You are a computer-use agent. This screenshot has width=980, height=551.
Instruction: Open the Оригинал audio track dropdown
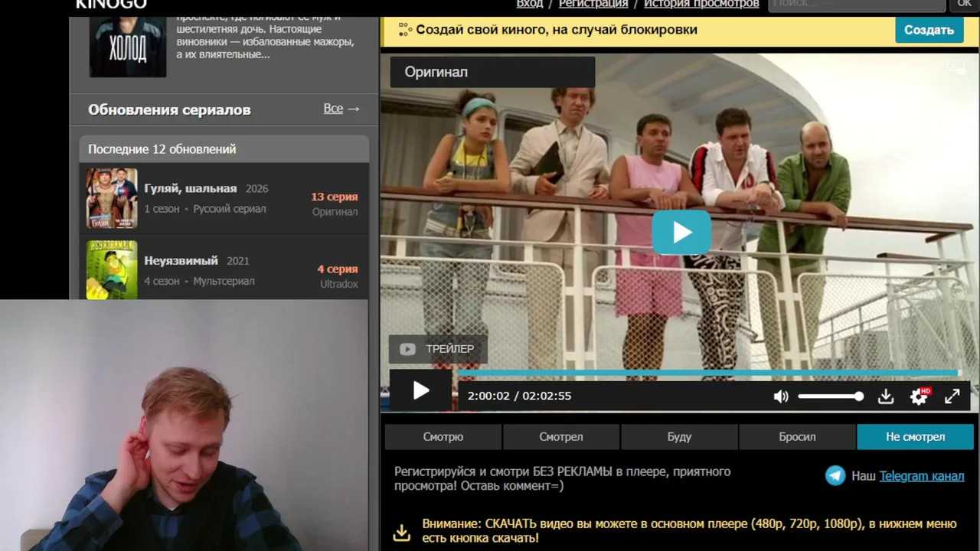point(492,72)
